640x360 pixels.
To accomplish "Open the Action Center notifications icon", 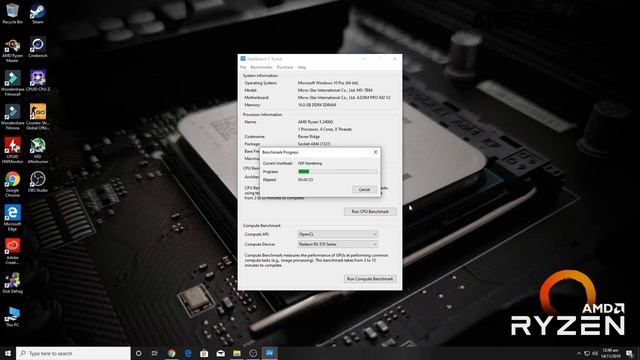I will pos(629,353).
